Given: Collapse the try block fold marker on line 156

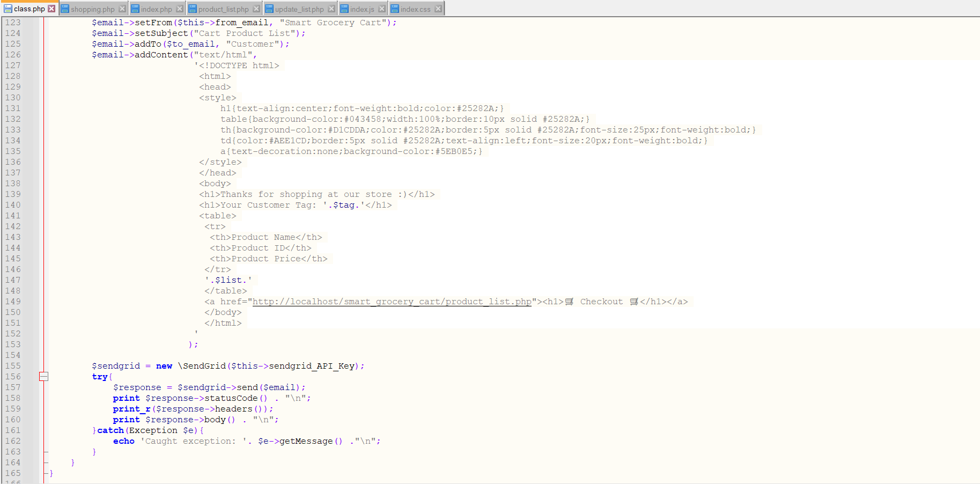Looking at the screenshot, I should pyautogui.click(x=44, y=377).
